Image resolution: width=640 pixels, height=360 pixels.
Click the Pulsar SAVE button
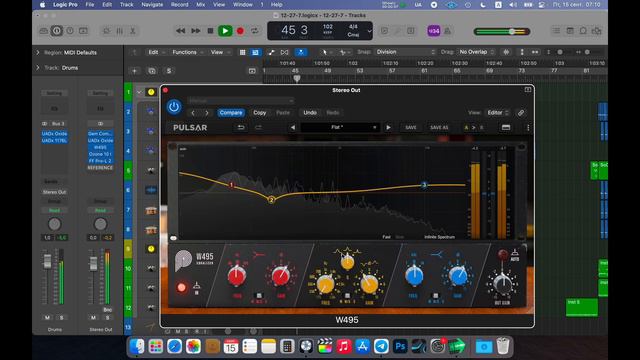411,128
